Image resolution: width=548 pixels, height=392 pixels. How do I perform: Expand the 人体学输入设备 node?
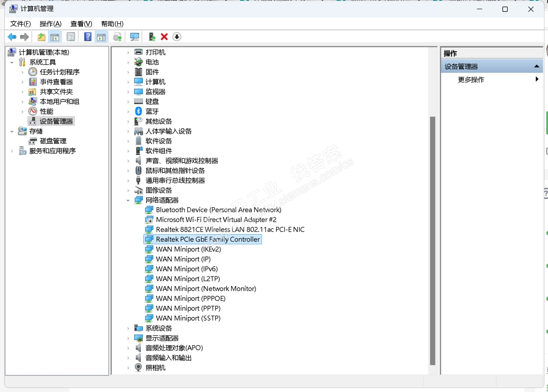coord(128,131)
